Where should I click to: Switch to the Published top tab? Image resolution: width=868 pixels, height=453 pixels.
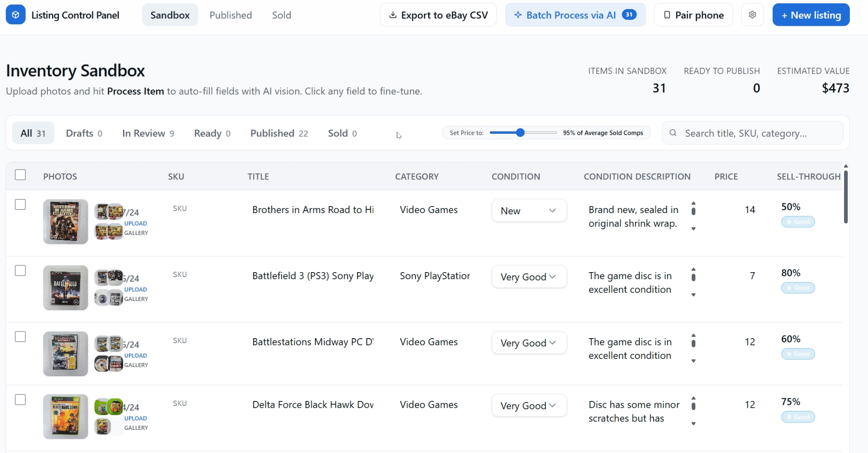(x=231, y=15)
